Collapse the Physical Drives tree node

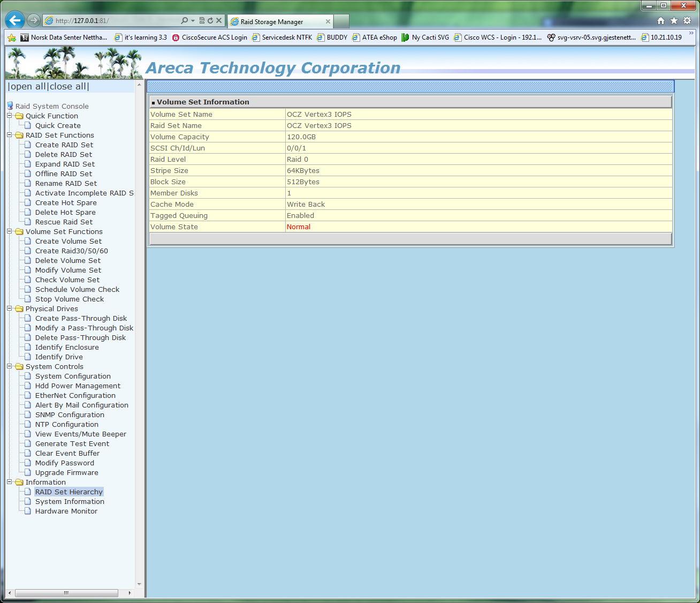9,308
